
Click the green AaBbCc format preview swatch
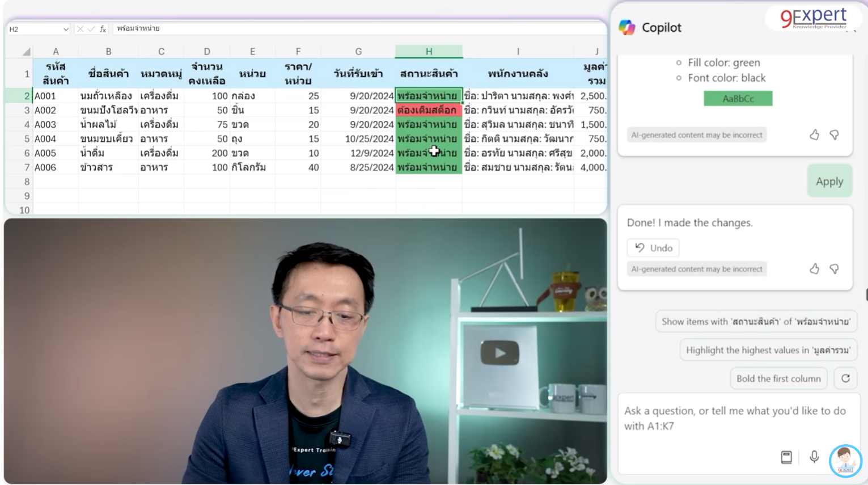[x=738, y=98]
